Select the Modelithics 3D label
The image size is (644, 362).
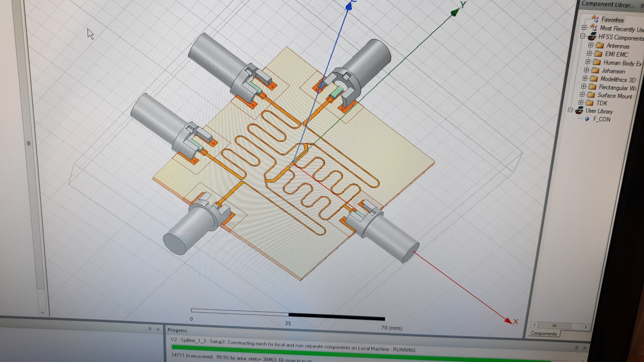[x=618, y=79]
